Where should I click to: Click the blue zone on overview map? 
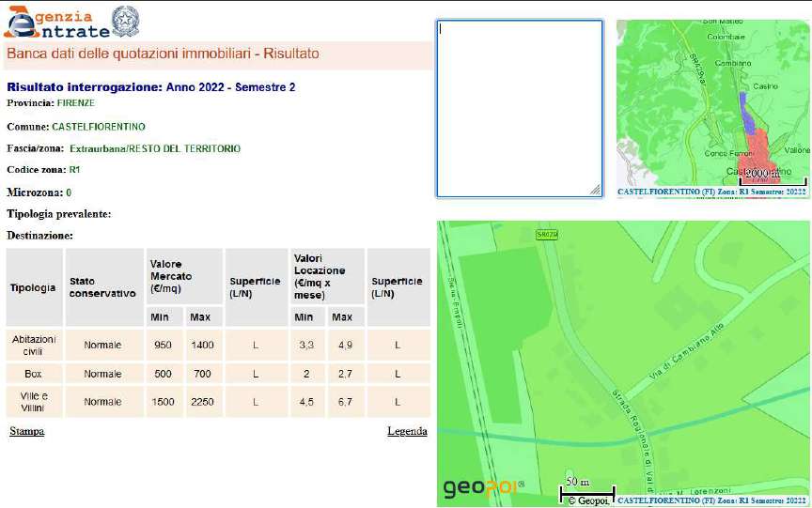click(x=746, y=114)
